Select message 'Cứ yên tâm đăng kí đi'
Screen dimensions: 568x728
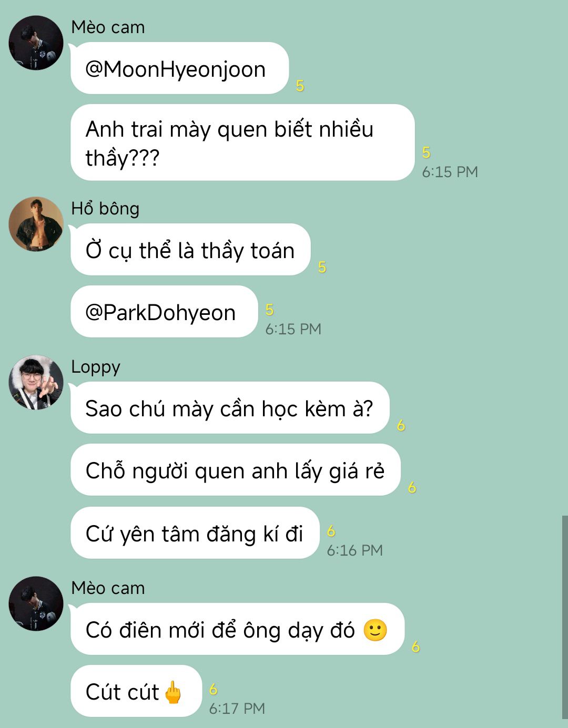pos(195,533)
